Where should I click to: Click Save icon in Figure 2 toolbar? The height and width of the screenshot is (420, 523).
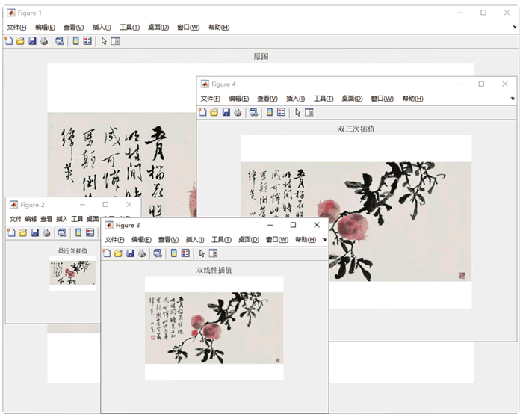[x=34, y=232]
